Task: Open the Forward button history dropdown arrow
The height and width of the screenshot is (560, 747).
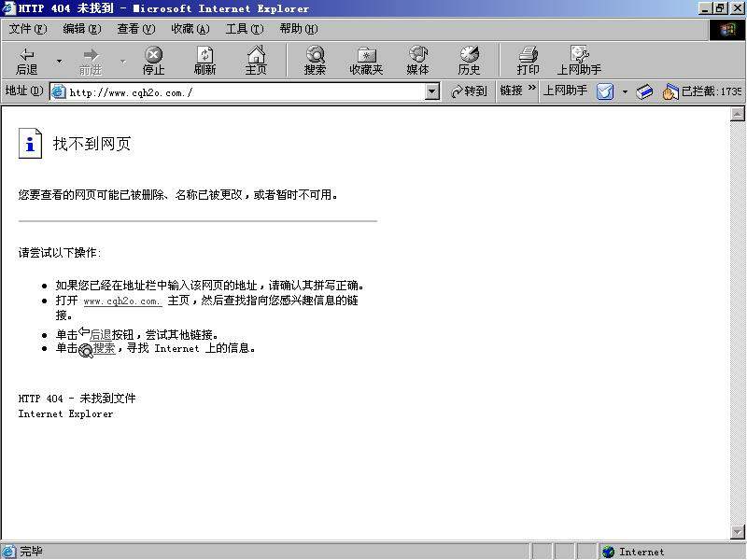Action: tap(123, 61)
